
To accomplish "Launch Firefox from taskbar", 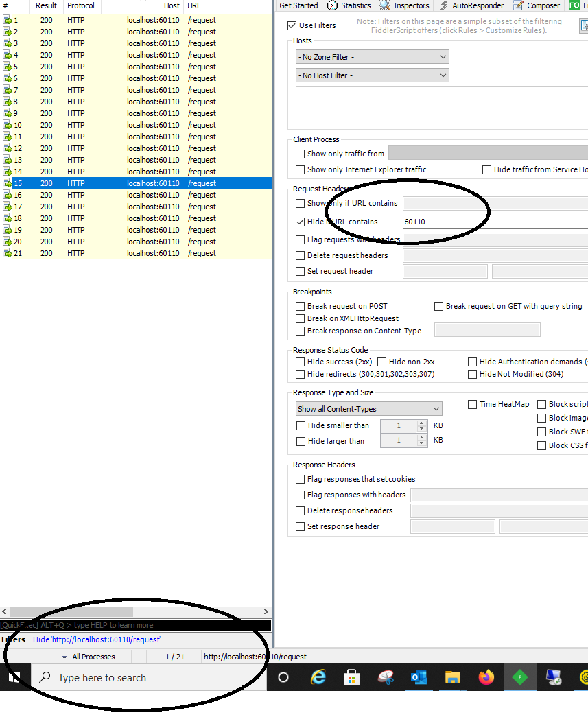I will (486, 677).
